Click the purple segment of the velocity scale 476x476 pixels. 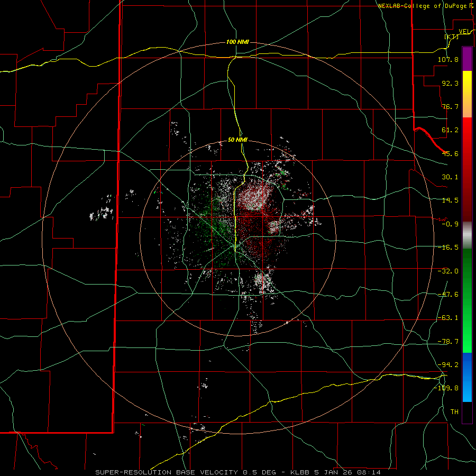467,59
